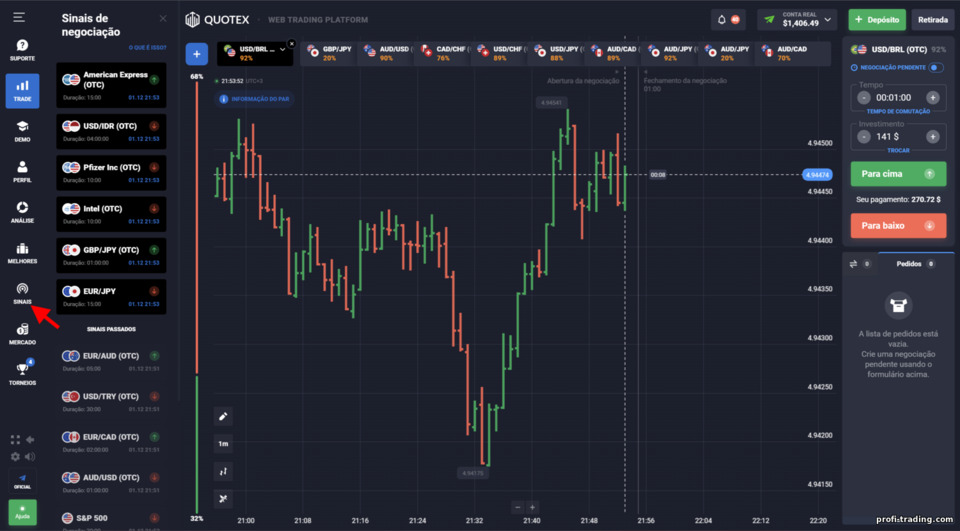Toggle the sound speaker icon
The width and height of the screenshot is (960, 531).
point(29,456)
